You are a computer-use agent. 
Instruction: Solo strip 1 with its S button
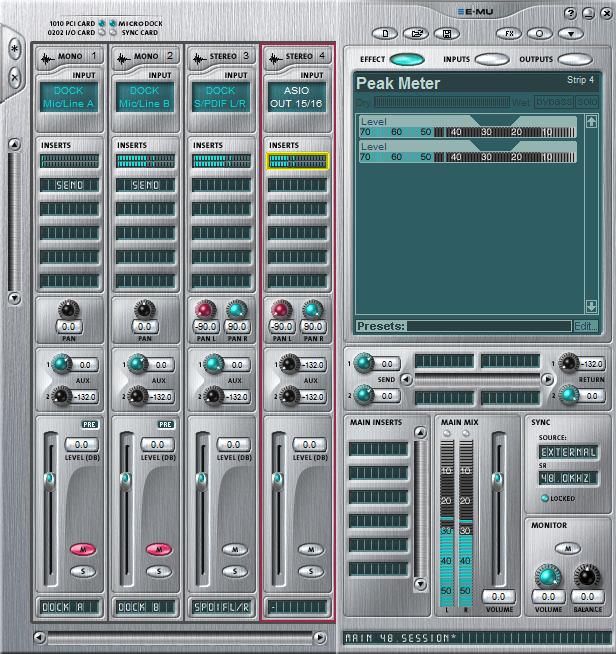[83, 571]
